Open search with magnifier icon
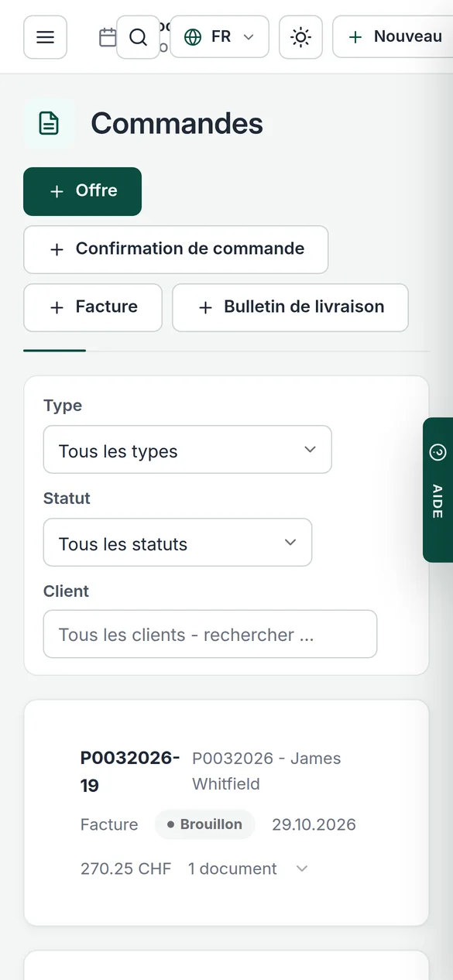This screenshot has width=453, height=980. pyautogui.click(x=138, y=37)
